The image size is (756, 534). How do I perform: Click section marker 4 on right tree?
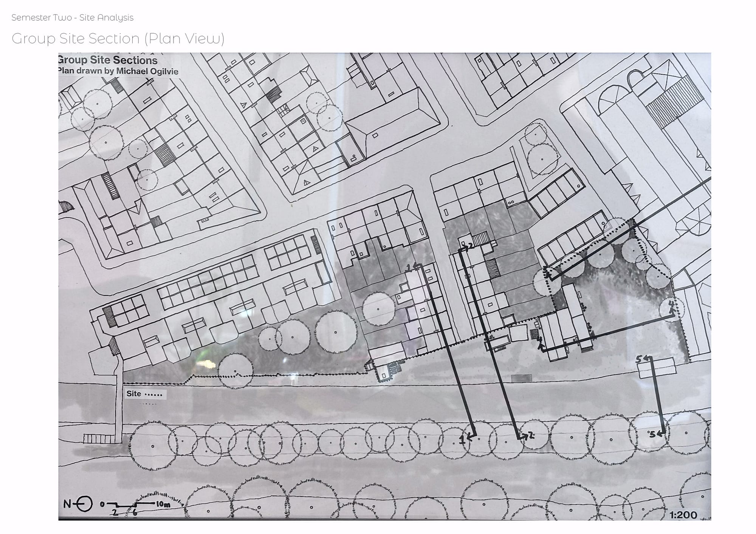coord(671,305)
